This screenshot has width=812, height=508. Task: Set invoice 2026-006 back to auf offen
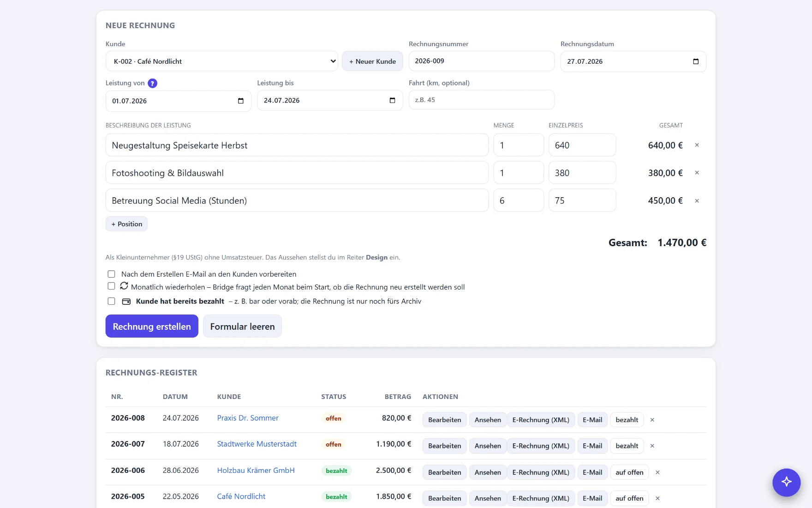[x=629, y=472]
